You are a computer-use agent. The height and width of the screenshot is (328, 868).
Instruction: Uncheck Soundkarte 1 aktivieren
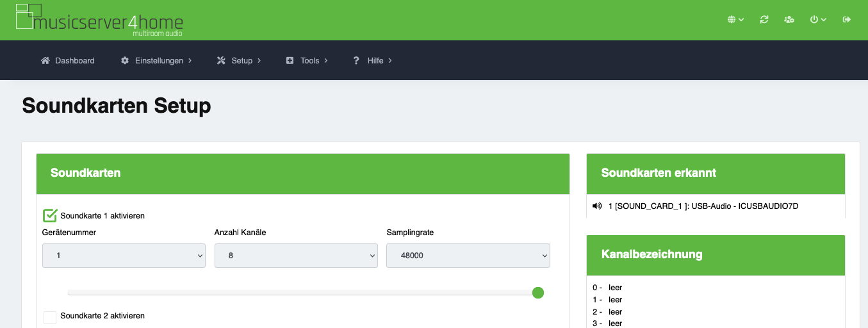[x=50, y=216]
